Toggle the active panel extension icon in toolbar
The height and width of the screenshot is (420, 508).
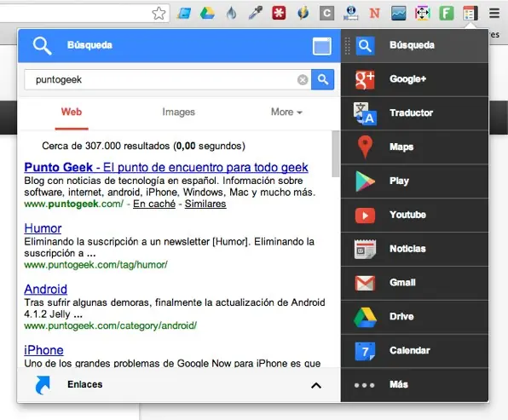coord(470,14)
